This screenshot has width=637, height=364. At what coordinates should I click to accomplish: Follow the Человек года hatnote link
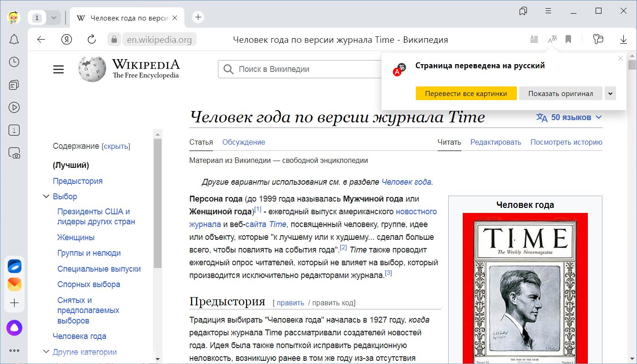pos(406,182)
